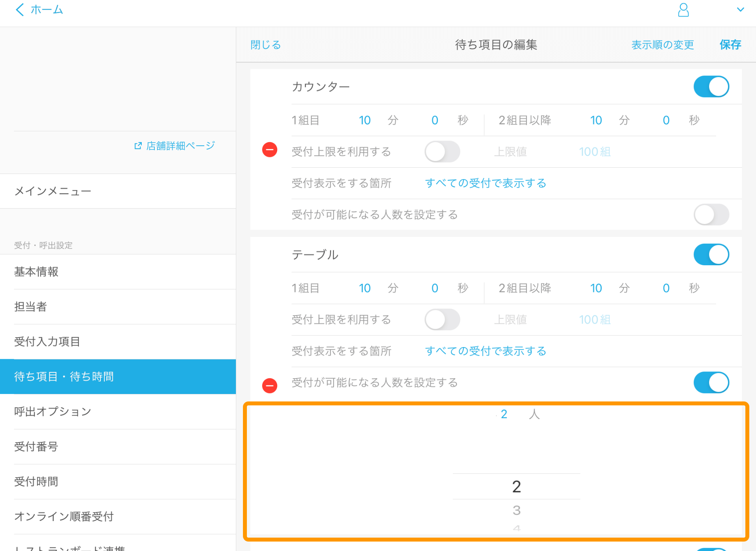Toggle the テーブル item switch off

click(x=711, y=254)
